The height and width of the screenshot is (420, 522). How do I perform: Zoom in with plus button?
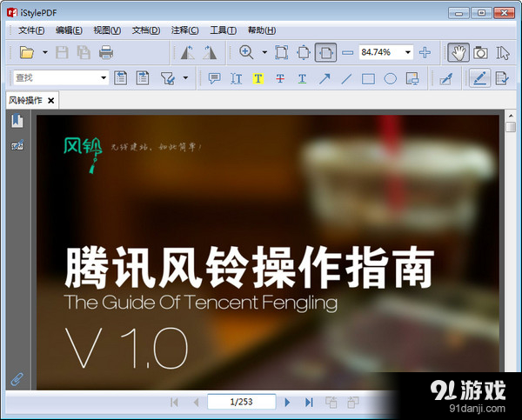tap(425, 52)
